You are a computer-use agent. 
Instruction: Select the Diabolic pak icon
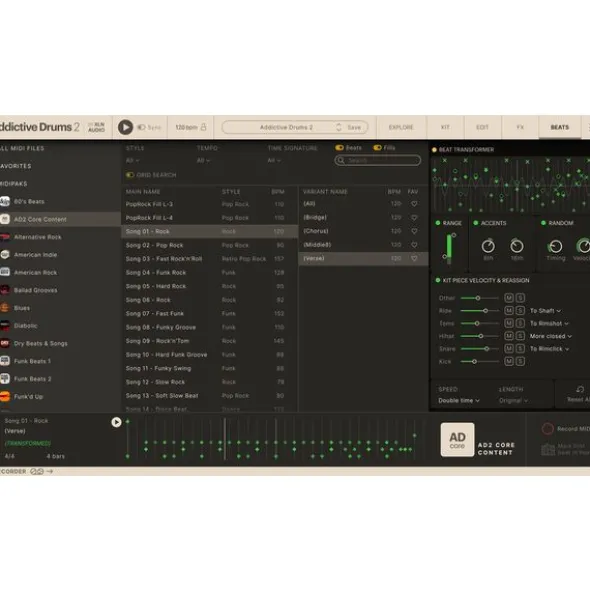(x=5, y=325)
